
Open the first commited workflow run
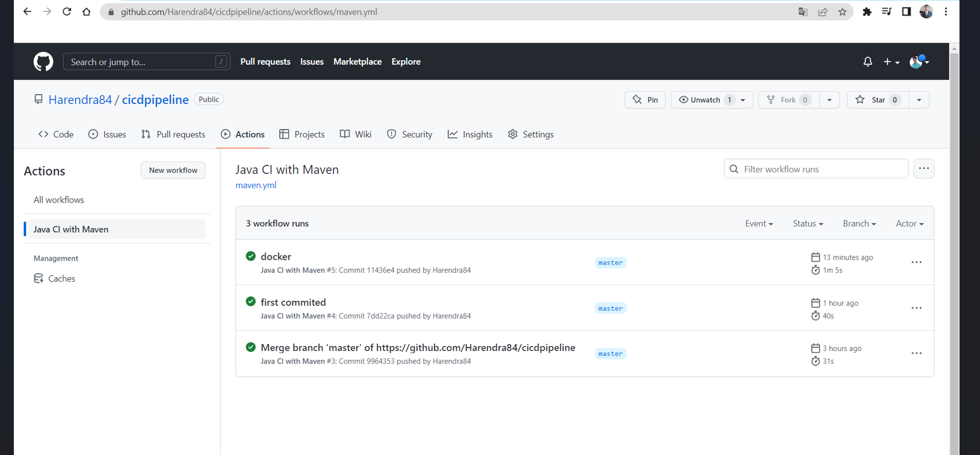(x=293, y=302)
